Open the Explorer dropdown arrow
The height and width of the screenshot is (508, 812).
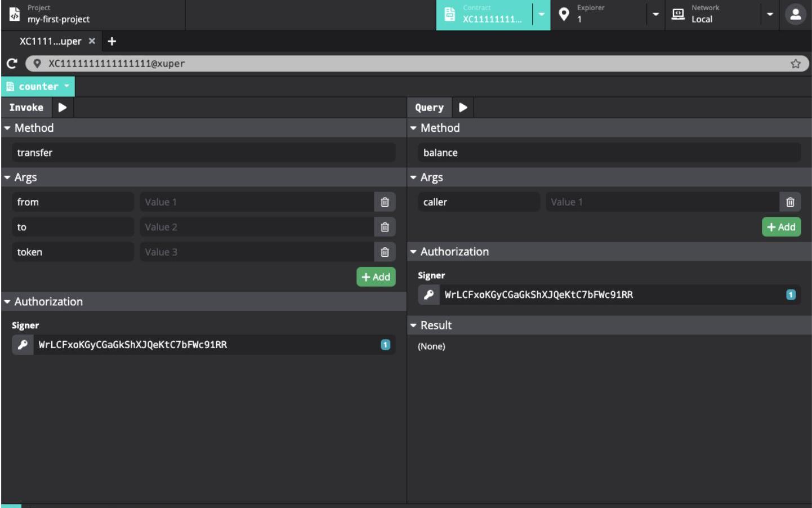655,15
